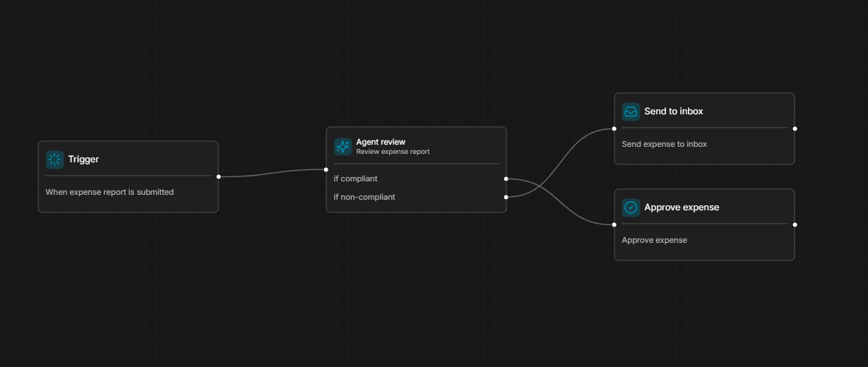Select the Agent review node title
868x367 pixels.
[381, 142]
